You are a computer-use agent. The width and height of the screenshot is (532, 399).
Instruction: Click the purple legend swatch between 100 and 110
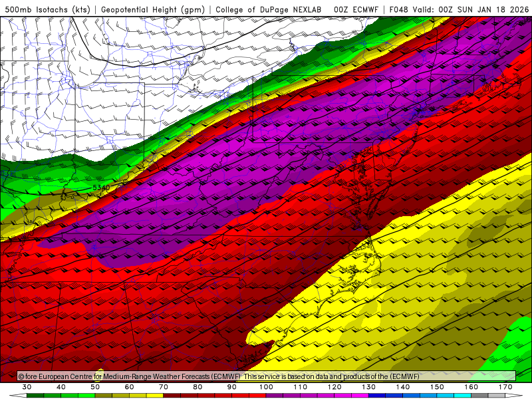coord(275,396)
